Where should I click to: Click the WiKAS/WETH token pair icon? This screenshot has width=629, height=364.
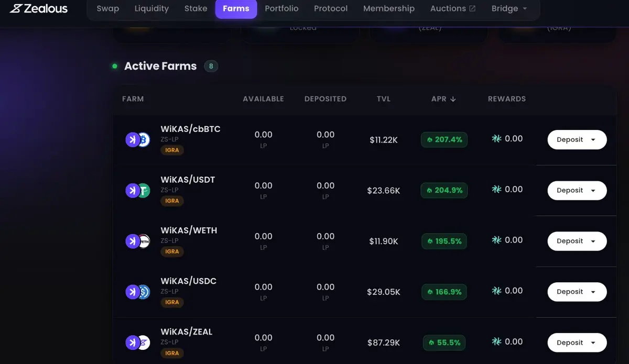pyautogui.click(x=138, y=241)
